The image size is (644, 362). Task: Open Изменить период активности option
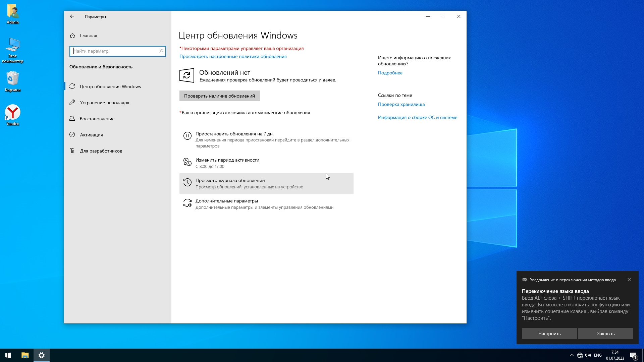[x=227, y=160]
